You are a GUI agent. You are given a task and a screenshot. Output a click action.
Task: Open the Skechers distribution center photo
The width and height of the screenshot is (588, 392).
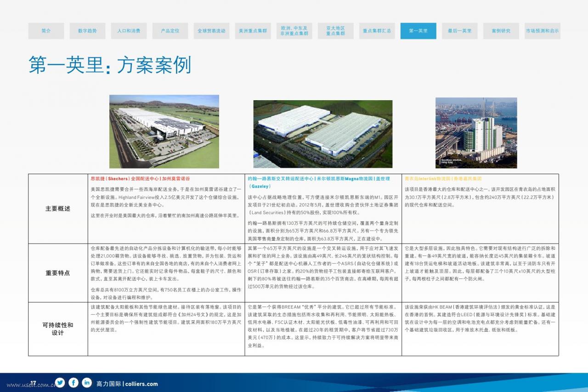tap(164, 132)
